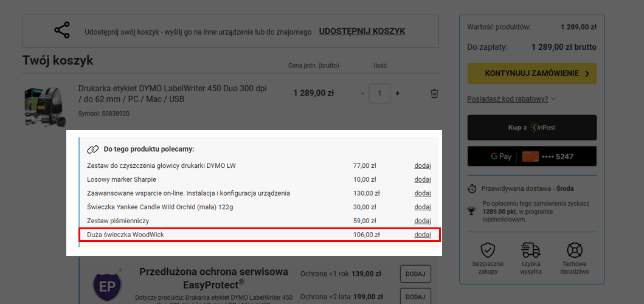Screen dimensions: 644x304
Task: Add Zestaw piśmienniczy via dodaj
Action: pos(422,221)
